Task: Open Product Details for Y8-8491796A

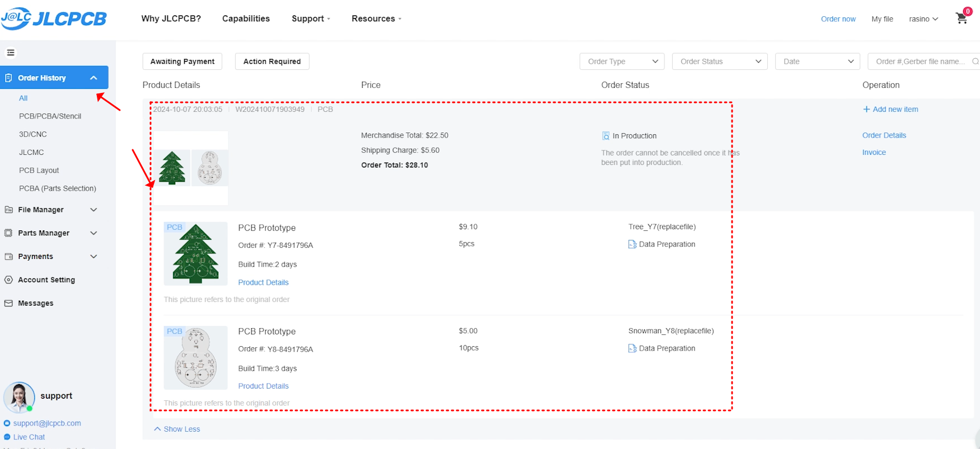Action: (263, 386)
